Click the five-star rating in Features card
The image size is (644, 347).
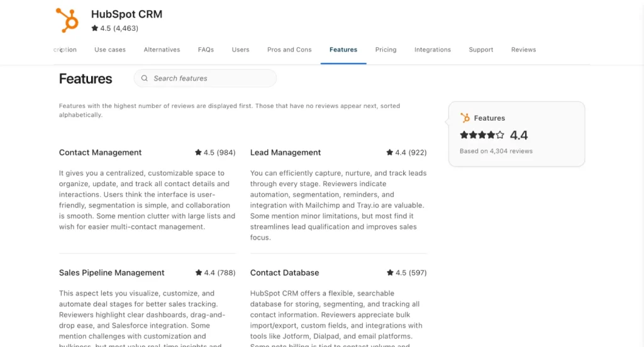482,135
